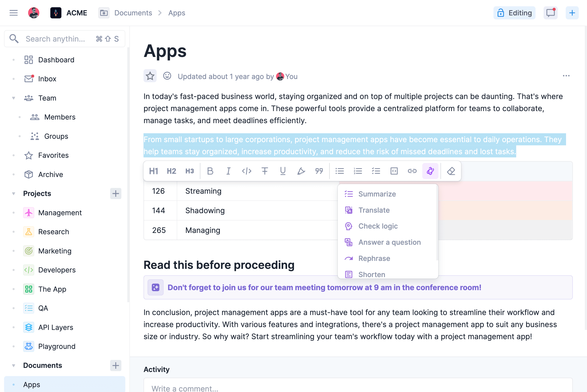
Task: Collapse the Team section
Action: [13, 98]
